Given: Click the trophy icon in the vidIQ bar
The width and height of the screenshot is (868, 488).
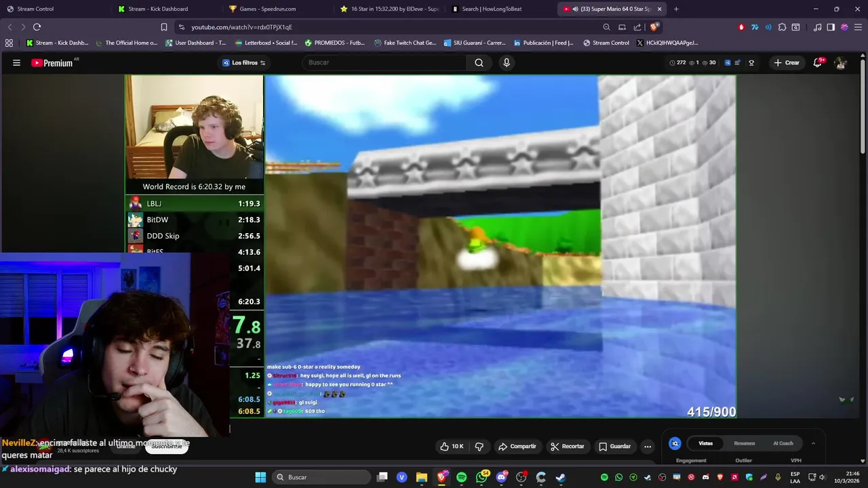Looking at the screenshot, I should point(751,62).
